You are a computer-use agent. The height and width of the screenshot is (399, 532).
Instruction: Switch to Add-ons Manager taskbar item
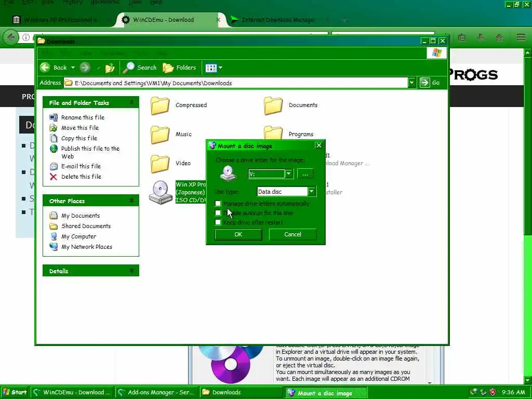pyautogui.click(x=156, y=393)
